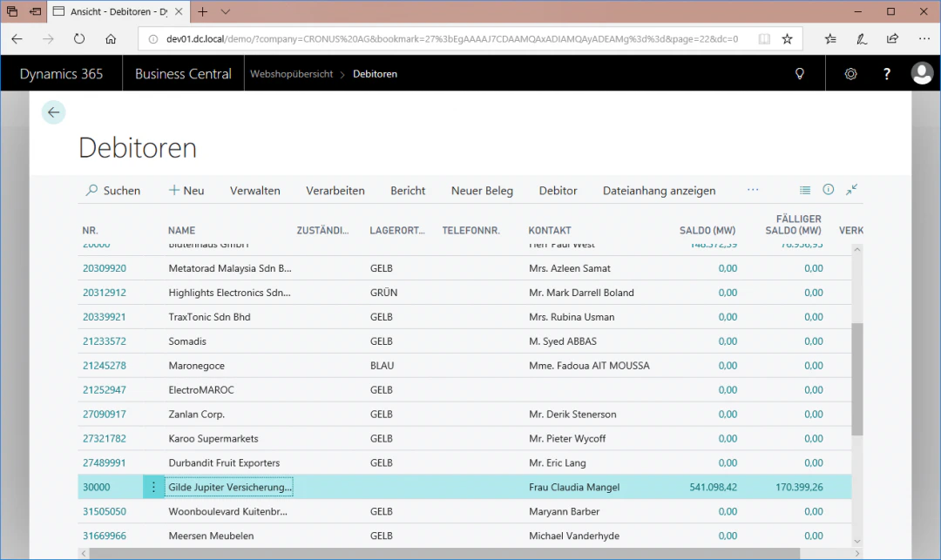Open customer number 27489991
This screenshot has width=941, height=560.
[105, 462]
